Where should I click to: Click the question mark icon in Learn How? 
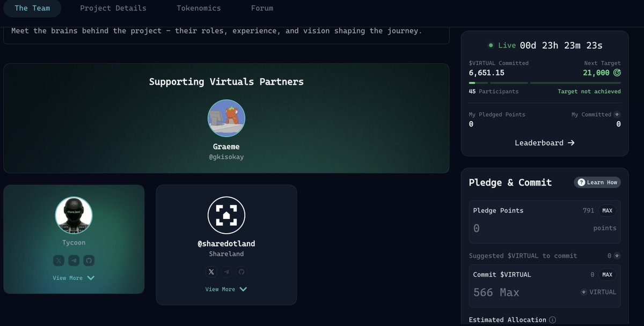coord(581,182)
